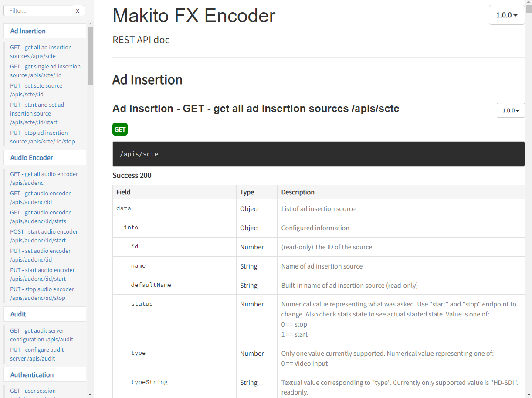Open PUT set scte source link

point(36,90)
